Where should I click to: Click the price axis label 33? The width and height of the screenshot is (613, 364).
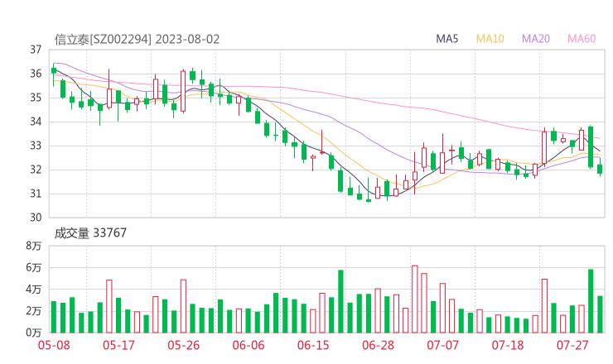[x=36, y=146]
